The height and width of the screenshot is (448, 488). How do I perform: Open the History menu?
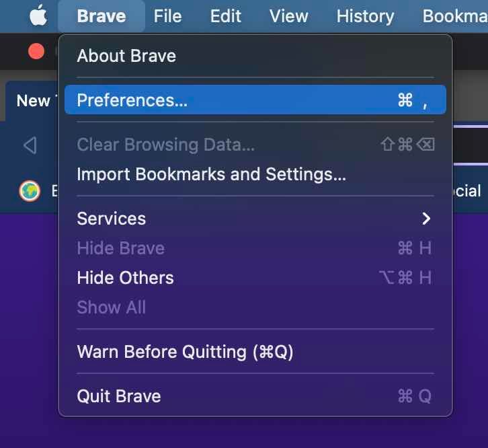click(365, 16)
